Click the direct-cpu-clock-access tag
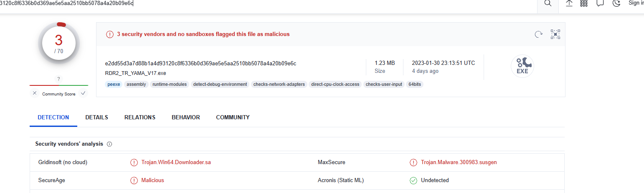Image resolution: width=644 pixels, height=193 pixels. tap(335, 84)
